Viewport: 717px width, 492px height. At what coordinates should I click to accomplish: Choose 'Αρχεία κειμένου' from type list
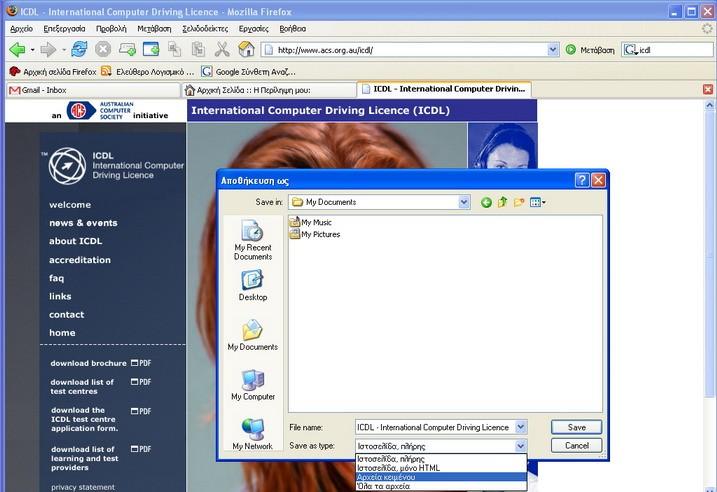click(x=441, y=477)
